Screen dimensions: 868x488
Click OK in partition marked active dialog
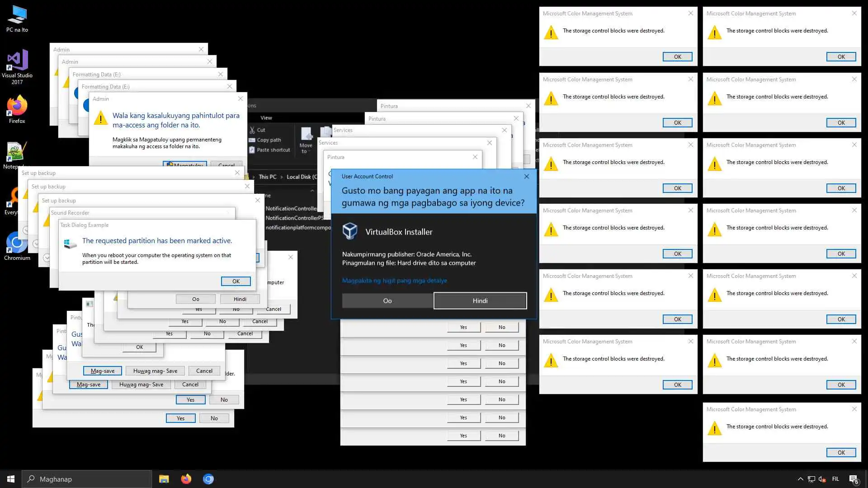pos(236,281)
